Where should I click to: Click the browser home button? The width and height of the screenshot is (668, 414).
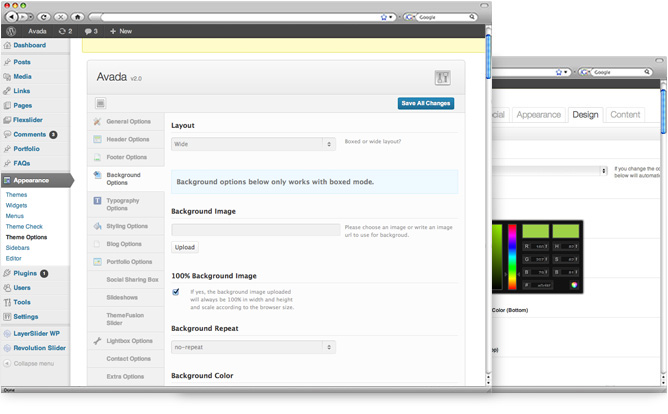(x=78, y=17)
